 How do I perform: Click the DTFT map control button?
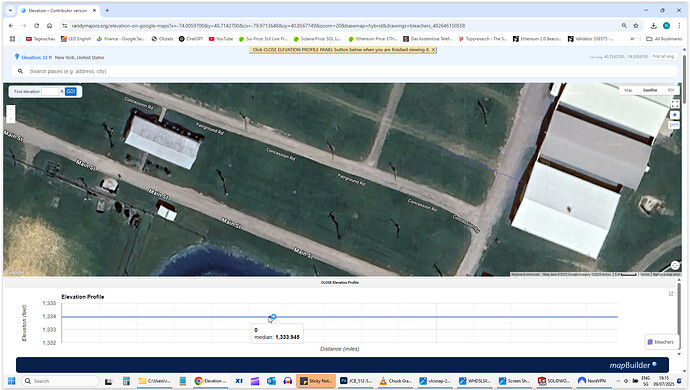click(x=674, y=125)
